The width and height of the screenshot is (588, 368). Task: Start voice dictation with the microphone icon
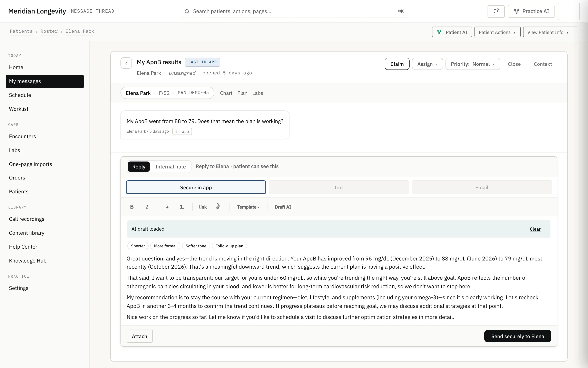218,206
